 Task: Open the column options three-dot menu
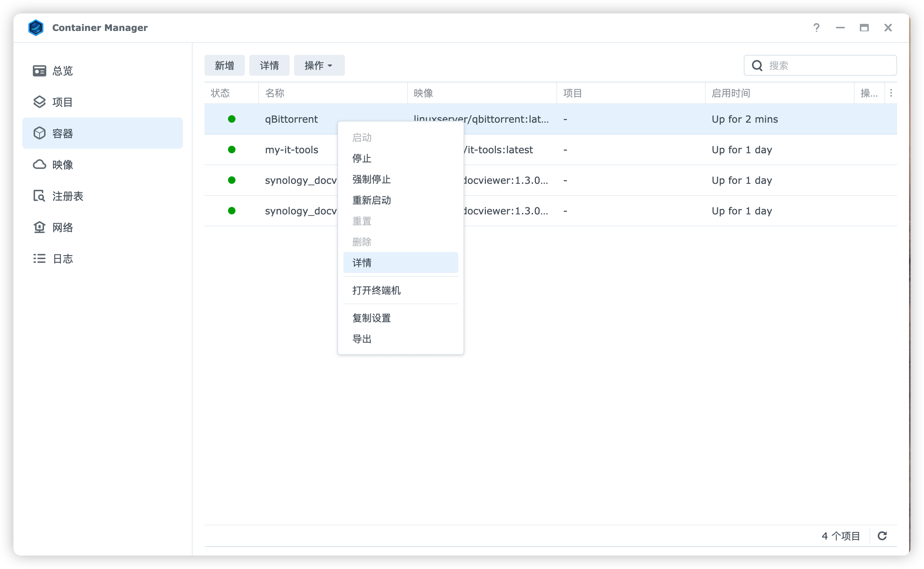891,93
